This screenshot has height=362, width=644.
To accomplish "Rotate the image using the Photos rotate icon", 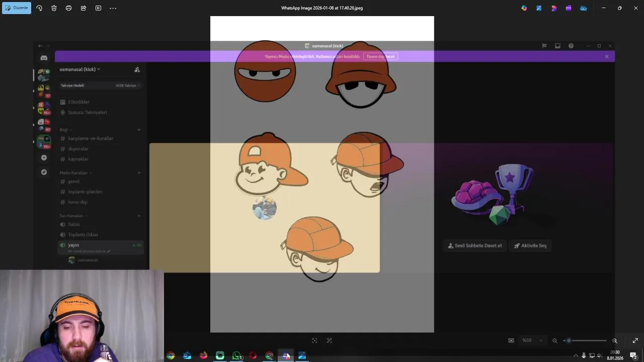I will (x=39, y=8).
